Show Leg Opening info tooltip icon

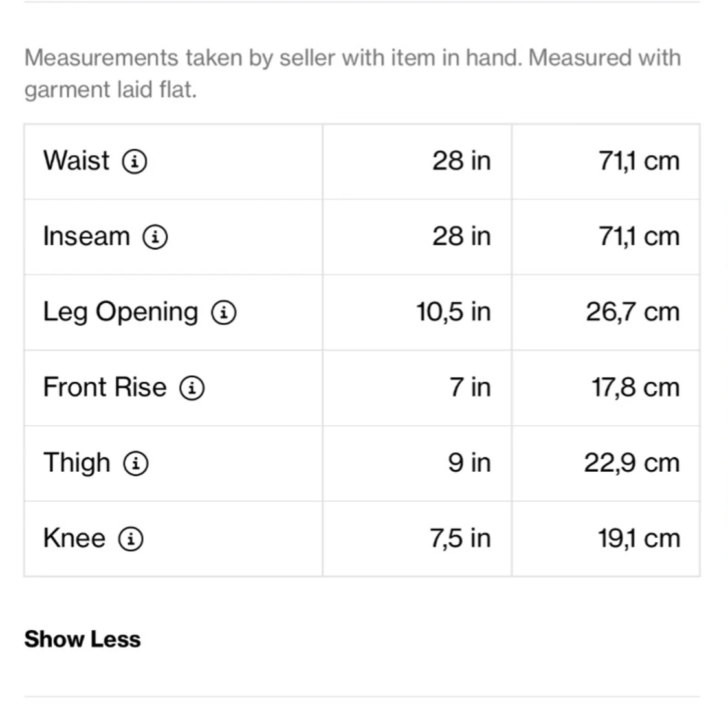(x=224, y=313)
